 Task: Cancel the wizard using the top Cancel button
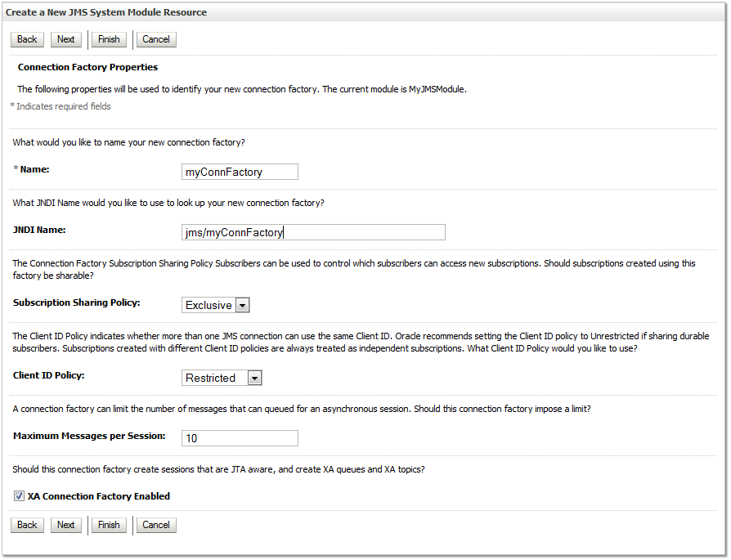tap(155, 39)
